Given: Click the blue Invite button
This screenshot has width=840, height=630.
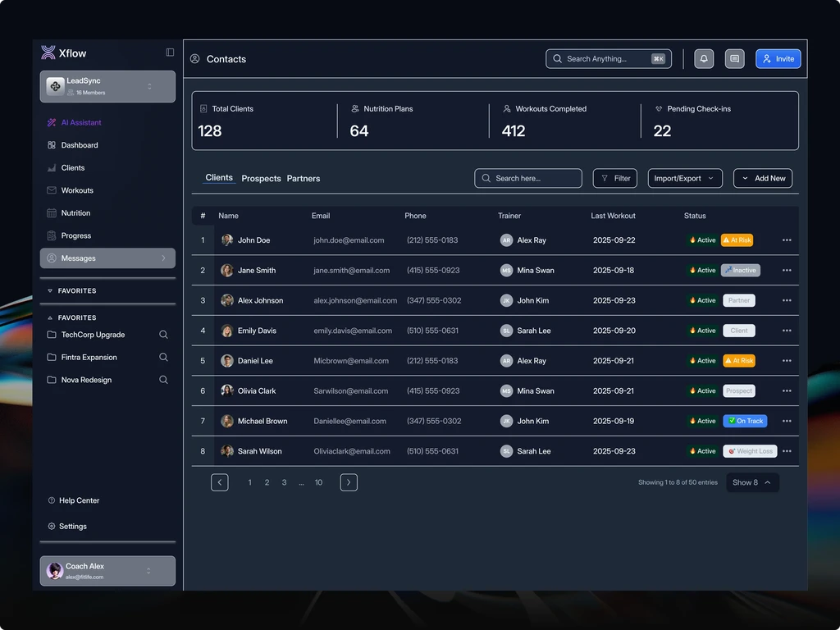Looking at the screenshot, I should [x=778, y=59].
